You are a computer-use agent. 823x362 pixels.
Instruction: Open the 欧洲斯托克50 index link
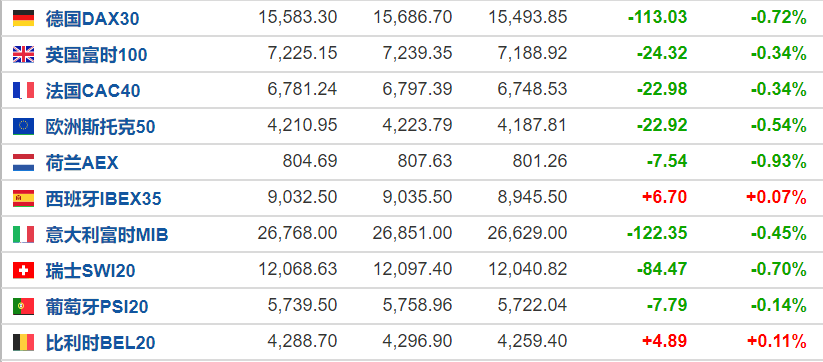pyautogui.click(x=100, y=127)
